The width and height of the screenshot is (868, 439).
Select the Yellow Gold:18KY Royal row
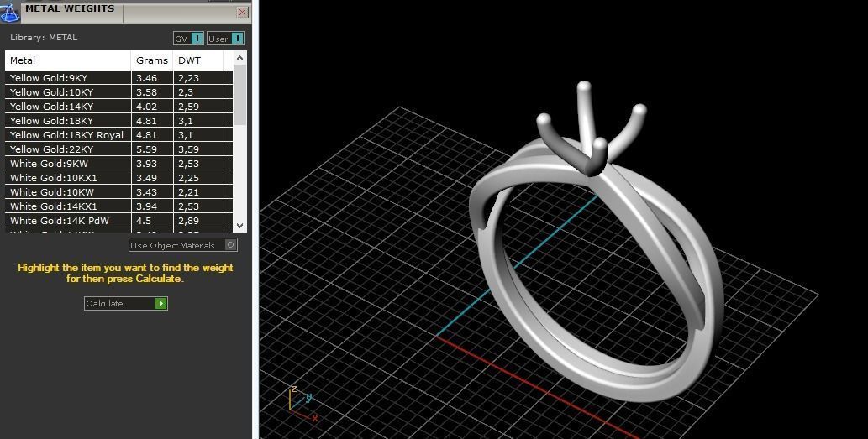coord(118,135)
